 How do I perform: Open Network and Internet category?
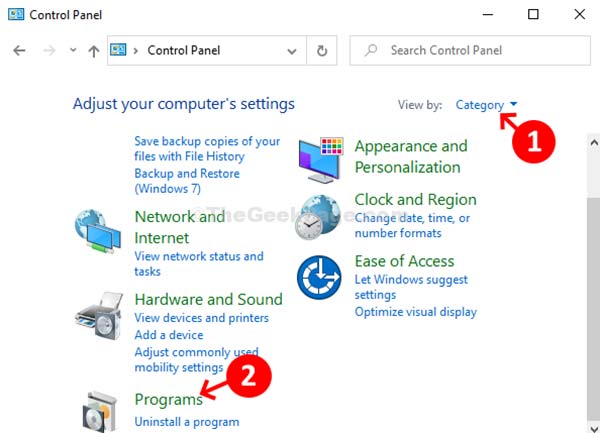click(x=180, y=227)
